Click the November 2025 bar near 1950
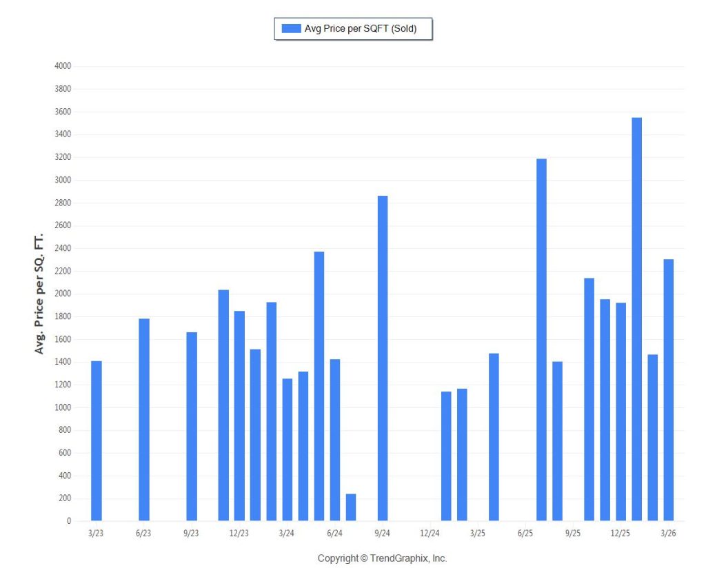Screen dimensions: 706x588 pyautogui.click(x=605, y=409)
